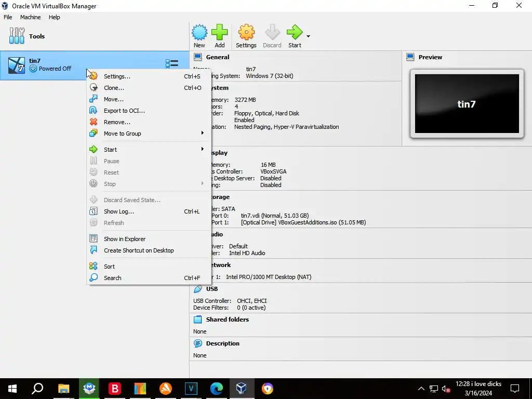Click the Clone sheep icon in context menu

(x=94, y=87)
